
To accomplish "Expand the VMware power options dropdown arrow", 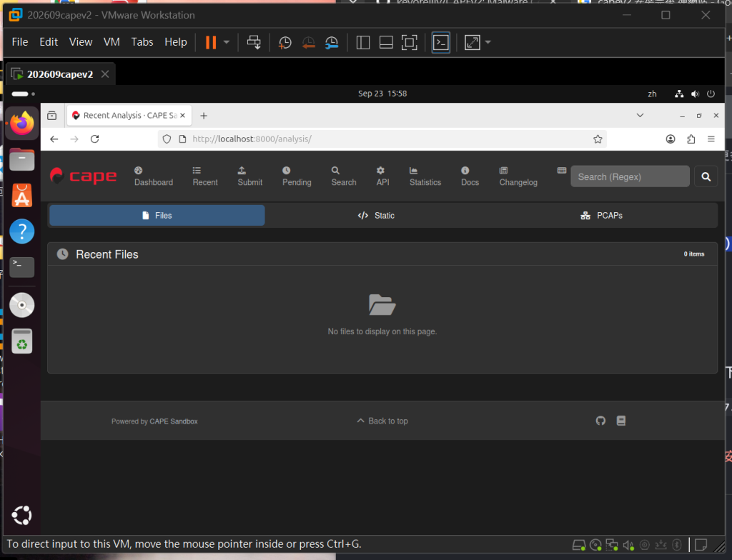I will [227, 42].
